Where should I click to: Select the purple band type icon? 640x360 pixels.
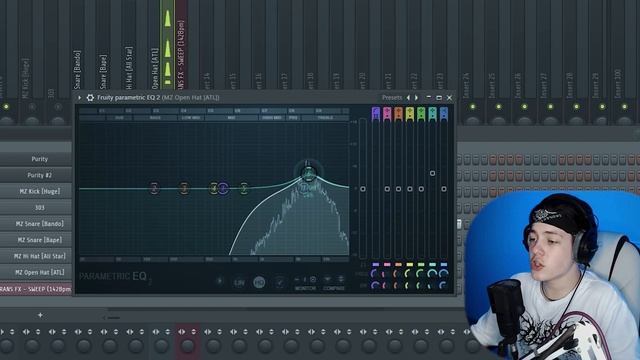[376, 113]
